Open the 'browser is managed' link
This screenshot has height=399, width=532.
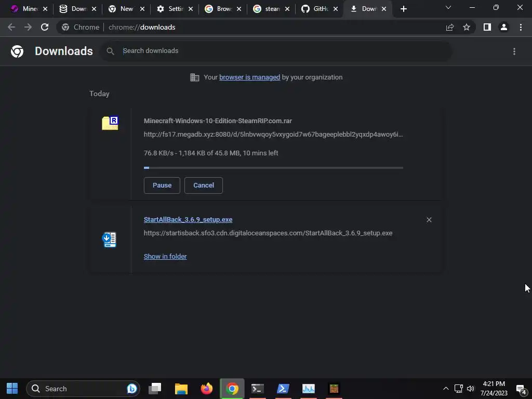(x=250, y=77)
